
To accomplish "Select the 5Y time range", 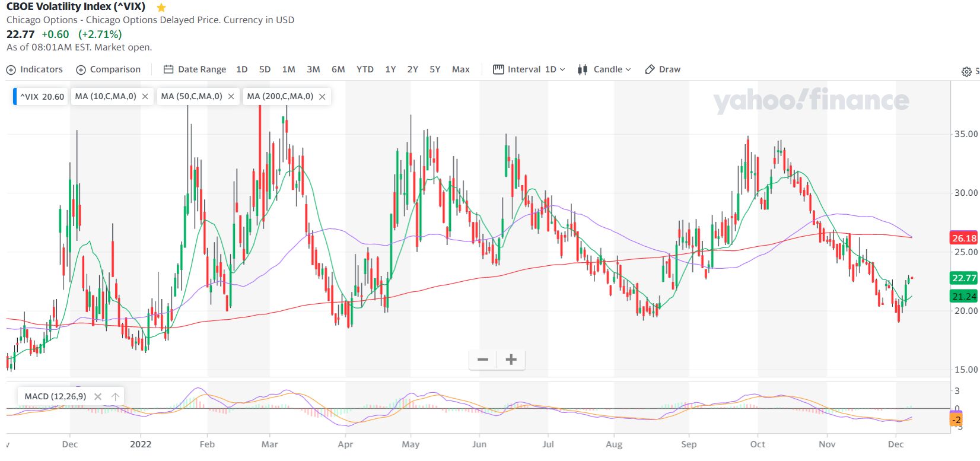I will [x=435, y=69].
